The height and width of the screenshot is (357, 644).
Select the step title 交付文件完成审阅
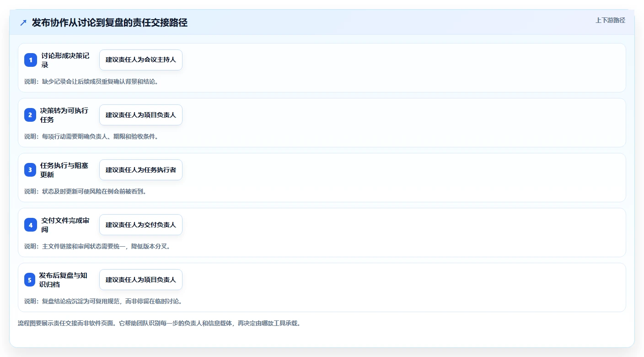(65, 225)
